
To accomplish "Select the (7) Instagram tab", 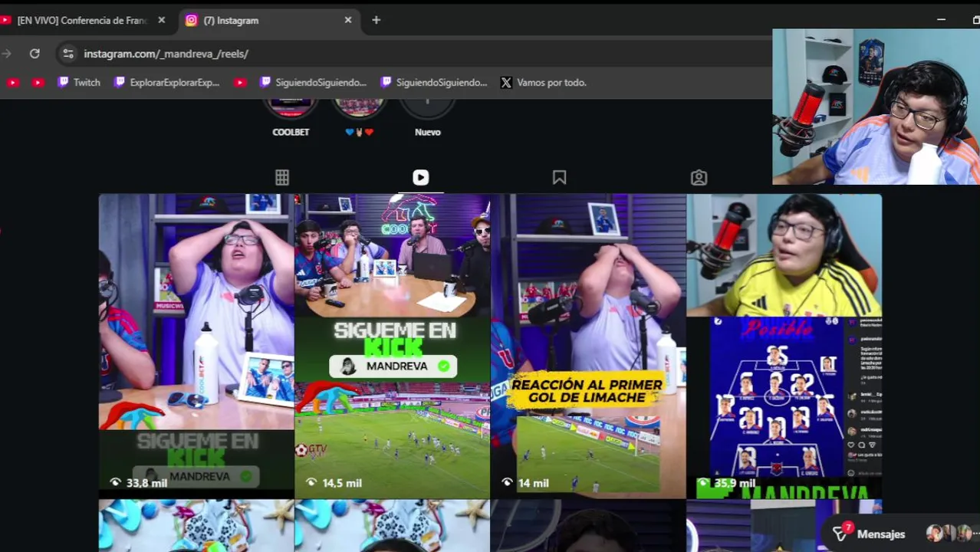I will click(x=268, y=21).
